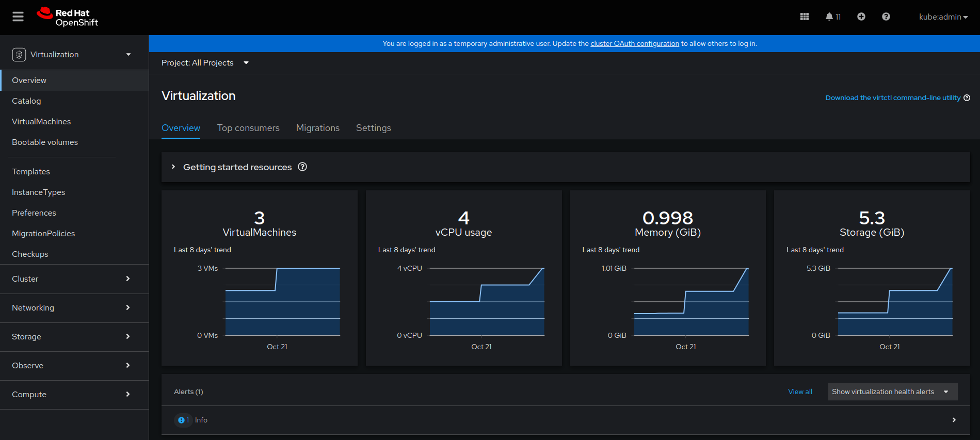Viewport: 980px width, 440px height.
Task: Click the Red Hat OpenShift logo
Action: tap(68, 17)
